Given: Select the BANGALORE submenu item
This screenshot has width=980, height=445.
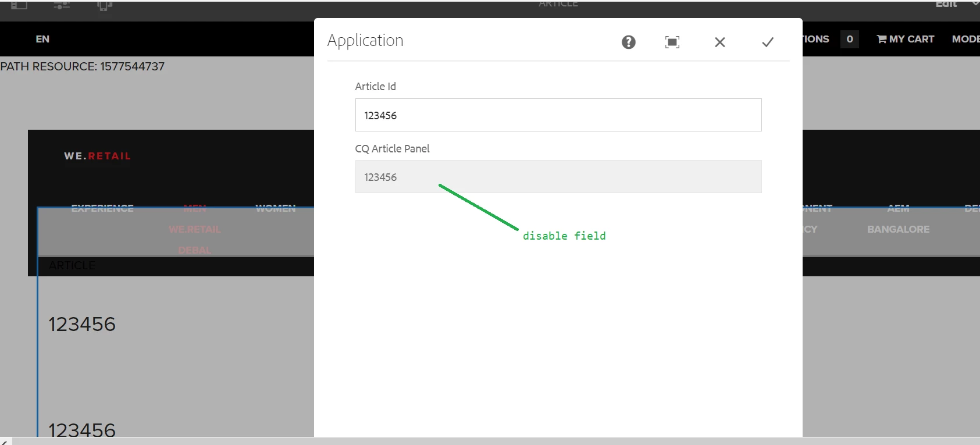Looking at the screenshot, I should click(x=899, y=229).
